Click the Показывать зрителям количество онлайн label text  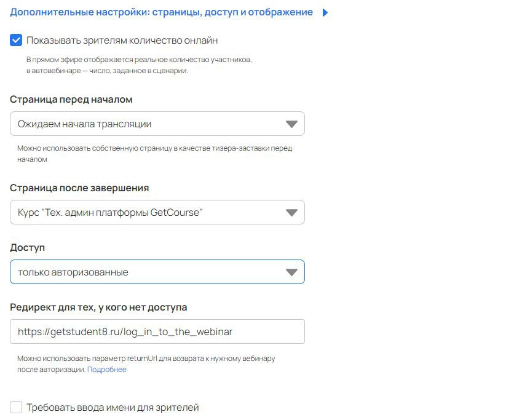pos(122,41)
